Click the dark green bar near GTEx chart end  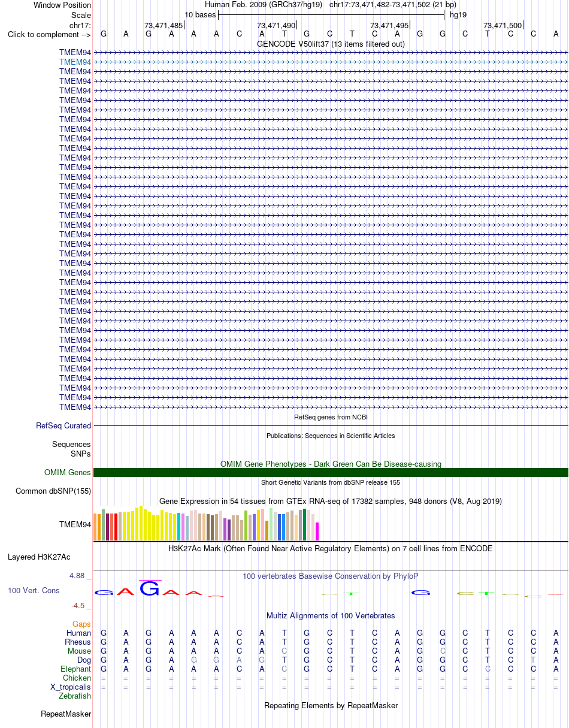(x=305, y=524)
